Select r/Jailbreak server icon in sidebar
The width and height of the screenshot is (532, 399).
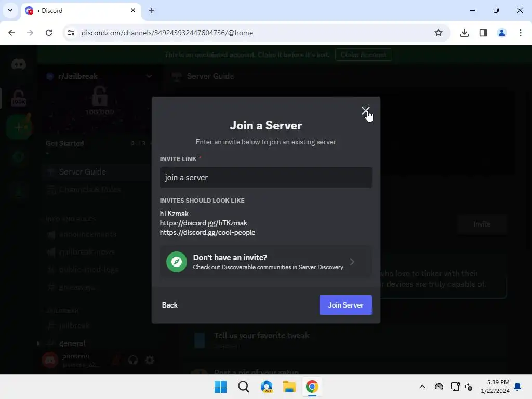coord(19,98)
